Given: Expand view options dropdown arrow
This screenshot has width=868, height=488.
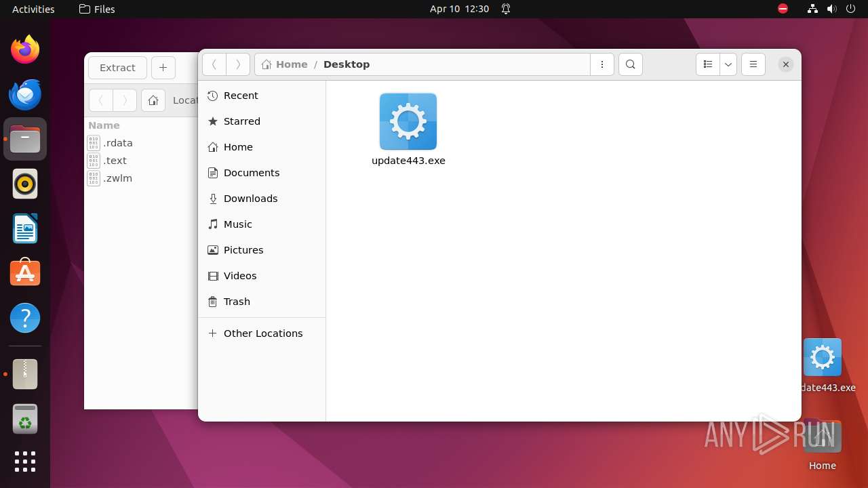Looking at the screenshot, I should coord(728,64).
